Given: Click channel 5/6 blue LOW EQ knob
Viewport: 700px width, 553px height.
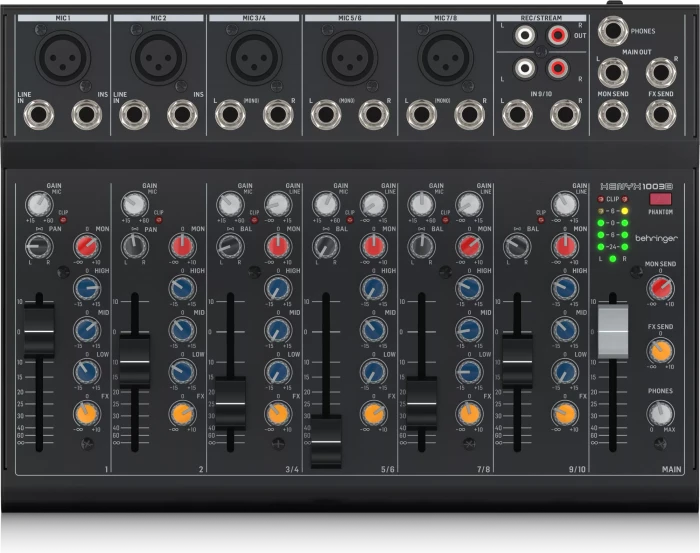Looking at the screenshot, I should click(374, 372).
